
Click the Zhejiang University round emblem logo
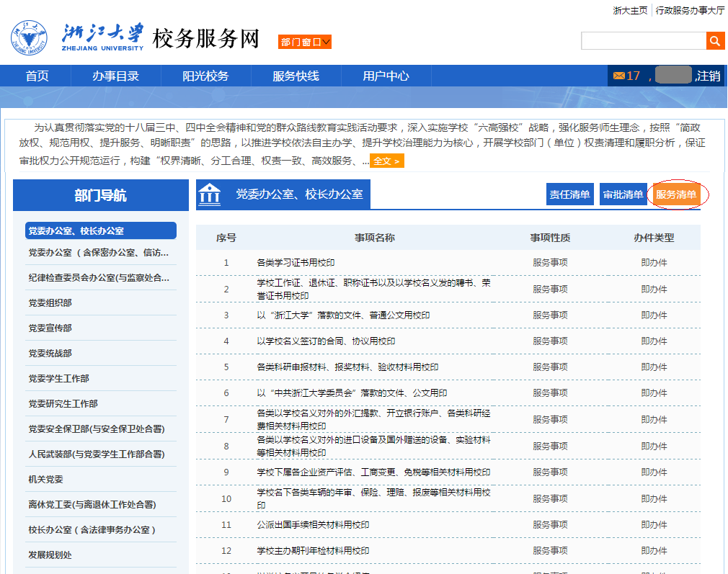click(30, 37)
